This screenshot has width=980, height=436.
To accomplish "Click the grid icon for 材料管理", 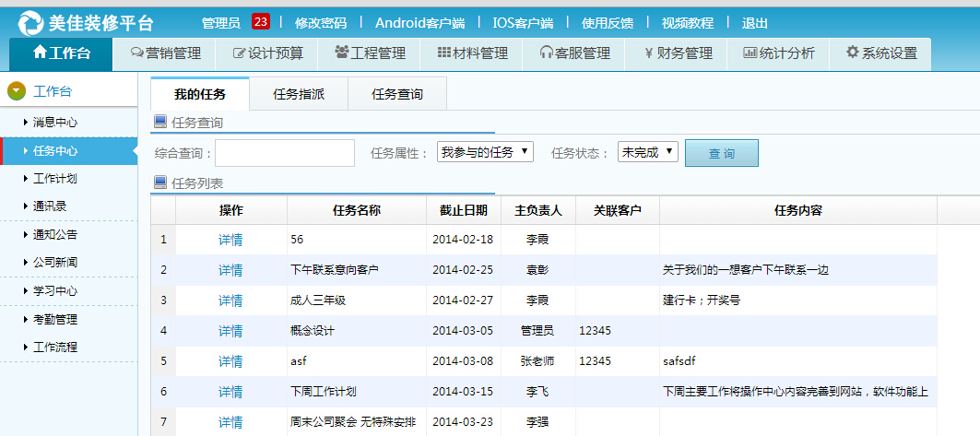I will click(443, 53).
